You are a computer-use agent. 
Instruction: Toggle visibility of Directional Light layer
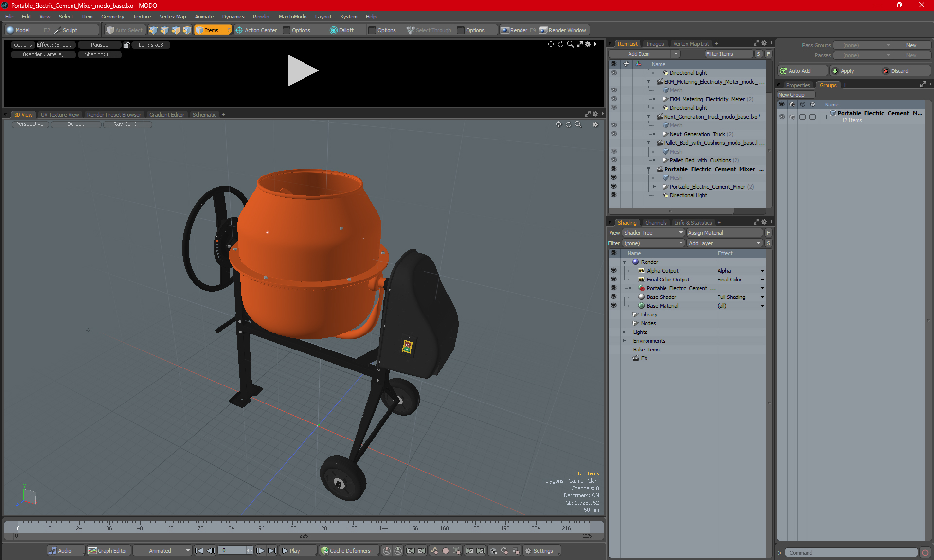pos(614,195)
